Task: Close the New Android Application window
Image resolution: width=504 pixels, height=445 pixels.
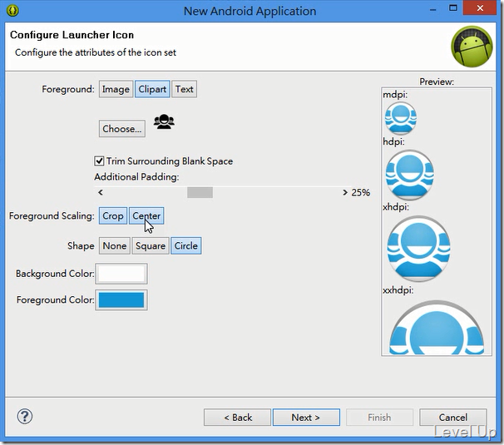Action: [480, 8]
